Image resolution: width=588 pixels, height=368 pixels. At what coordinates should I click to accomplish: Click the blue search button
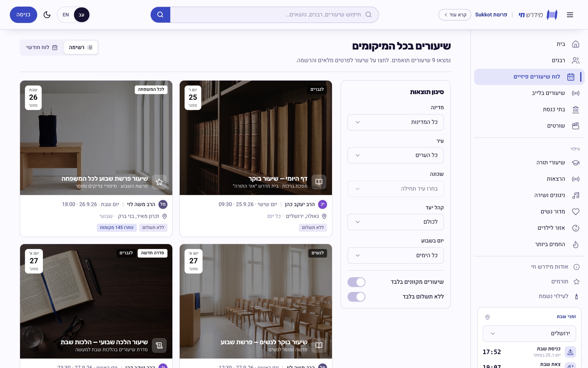pos(160,15)
